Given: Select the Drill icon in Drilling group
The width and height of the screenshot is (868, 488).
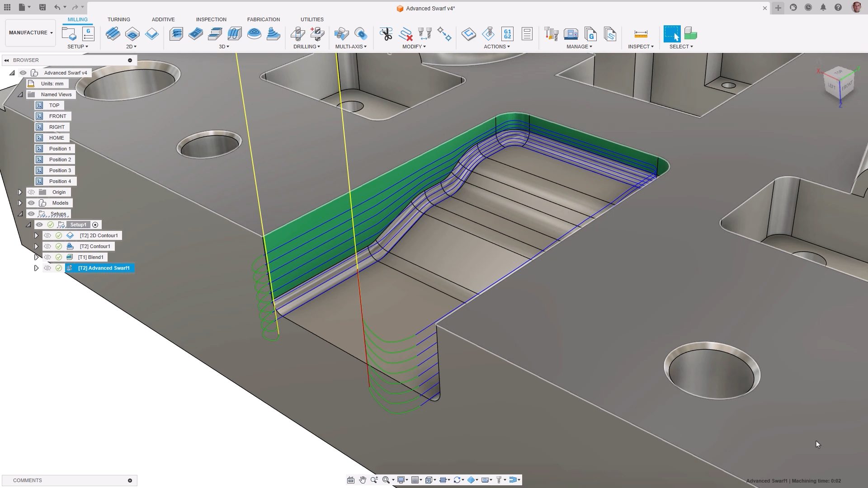Looking at the screenshot, I should pyautogui.click(x=297, y=34).
